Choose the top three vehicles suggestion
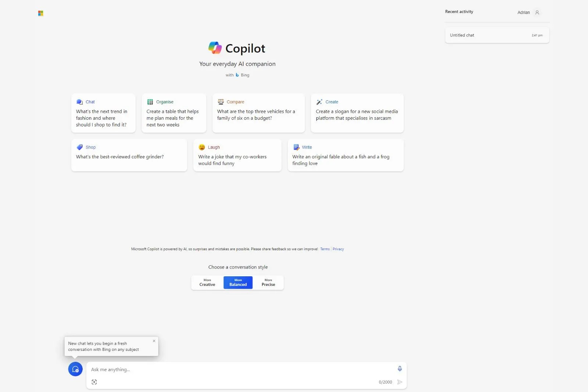Viewport: 588px width, 392px height. [x=258, y=113]
